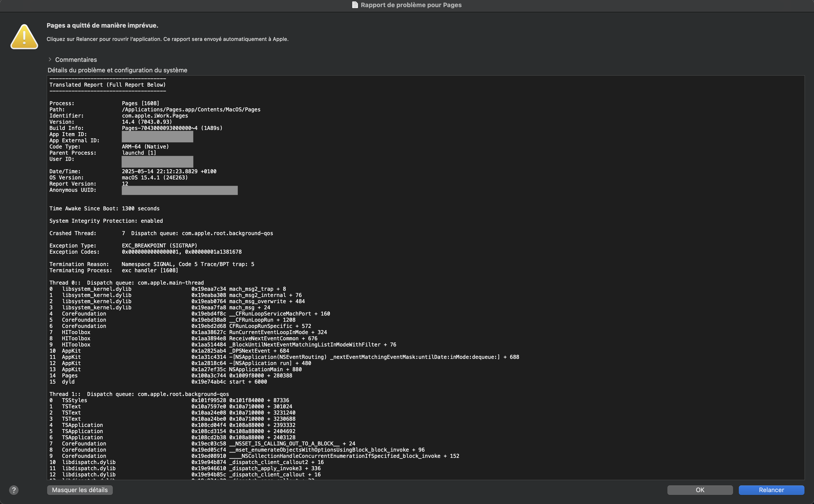Click the Translated Report heading text
814x504 pixels.
(x=107, y=85)
